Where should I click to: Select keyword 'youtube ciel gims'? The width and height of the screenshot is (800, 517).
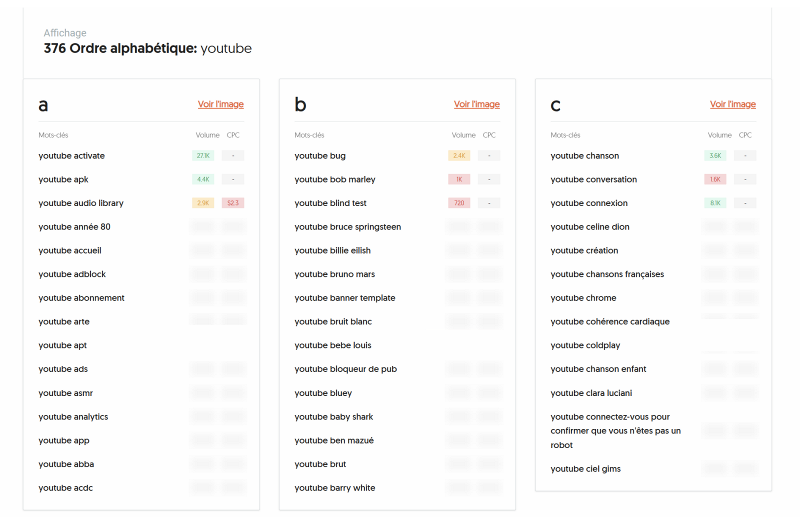(x=586, y=469)
